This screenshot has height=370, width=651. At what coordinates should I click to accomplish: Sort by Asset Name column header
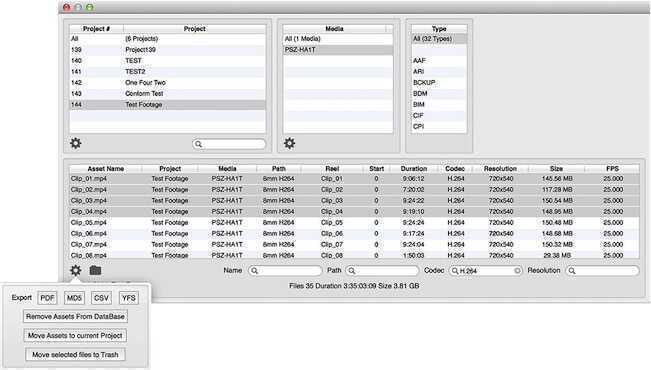pos(105,169)
